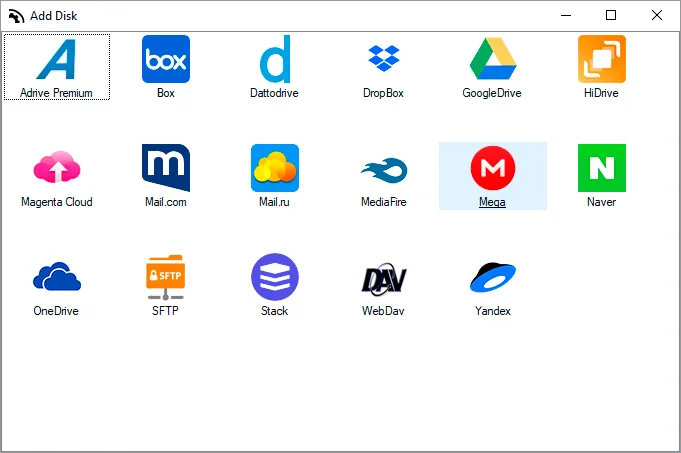Pick the MediaFire flame icon
Viewport: 681px width, 453px height.
click(384, 170)
